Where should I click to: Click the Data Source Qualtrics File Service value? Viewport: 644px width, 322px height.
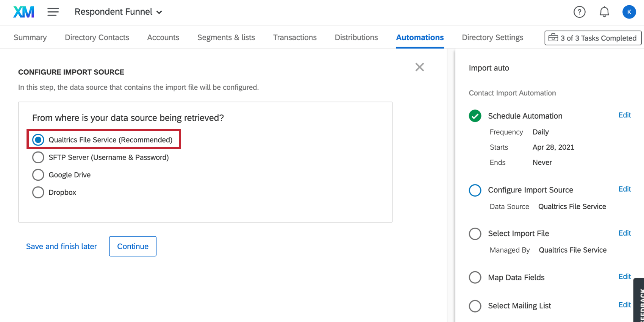[x=572, y=206]
